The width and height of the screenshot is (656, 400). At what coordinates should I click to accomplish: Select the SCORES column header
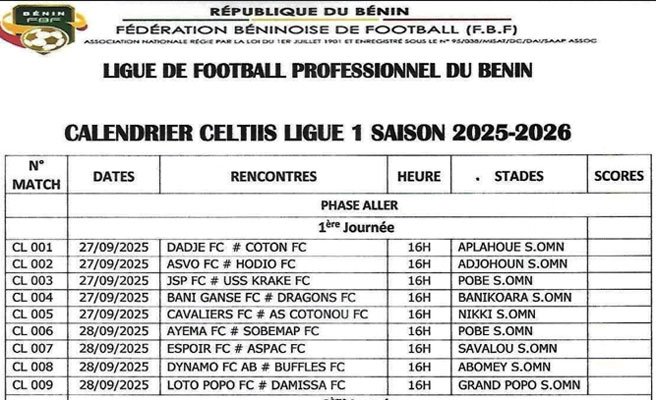619,176
